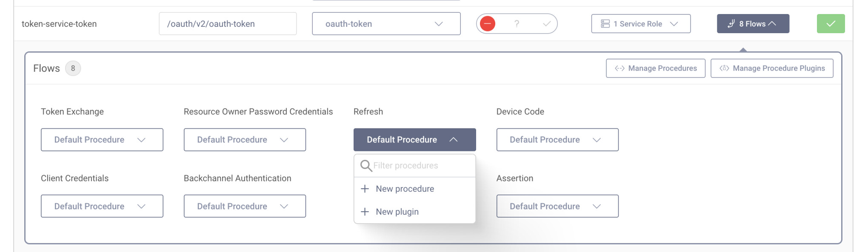Set the toggle to the allow checkmark
The height and width of the screenshot is (252, 868).
[x=547, y=24]
